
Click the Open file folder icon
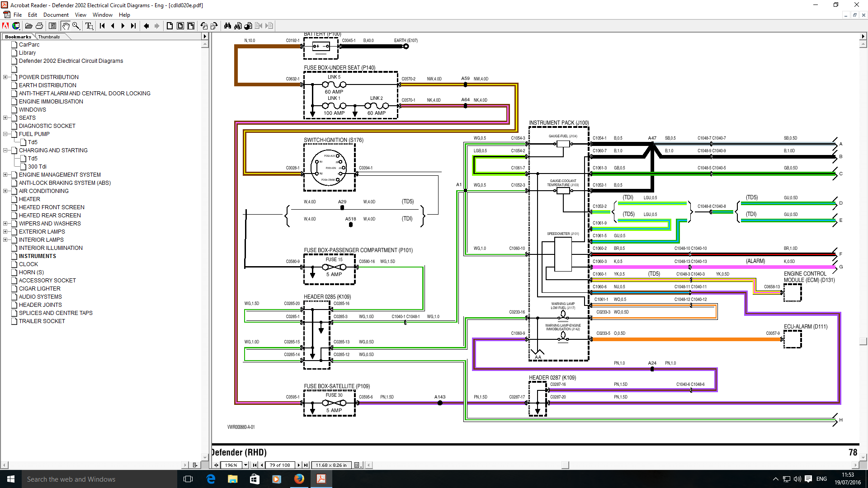[28, 26]
